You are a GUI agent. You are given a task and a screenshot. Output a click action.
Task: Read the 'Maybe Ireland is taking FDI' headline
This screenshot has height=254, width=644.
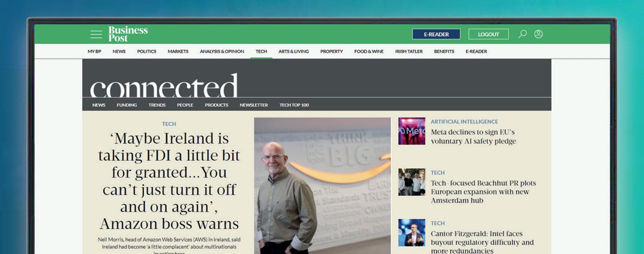(x=169, y=181)
